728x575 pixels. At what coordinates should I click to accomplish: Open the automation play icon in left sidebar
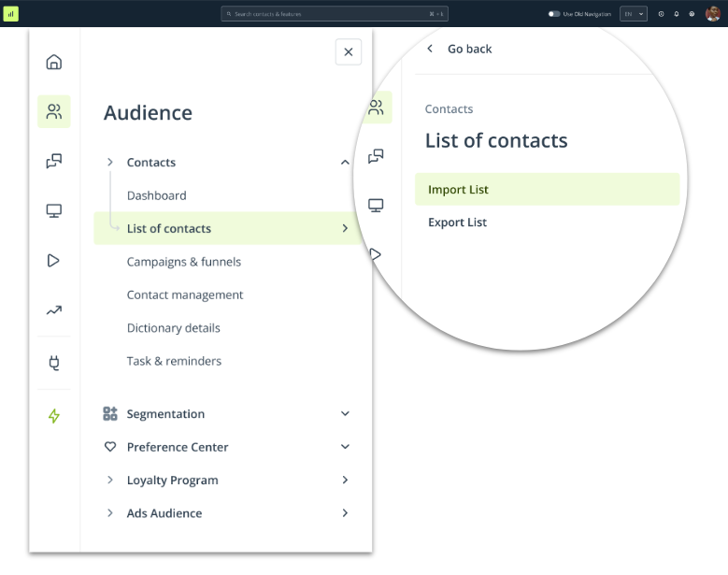[x=54, y=261]
